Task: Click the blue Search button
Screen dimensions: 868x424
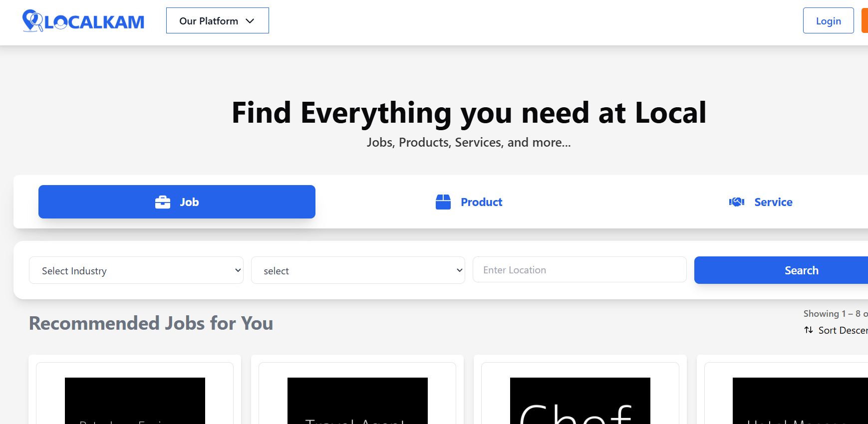Action: (801, 270)
